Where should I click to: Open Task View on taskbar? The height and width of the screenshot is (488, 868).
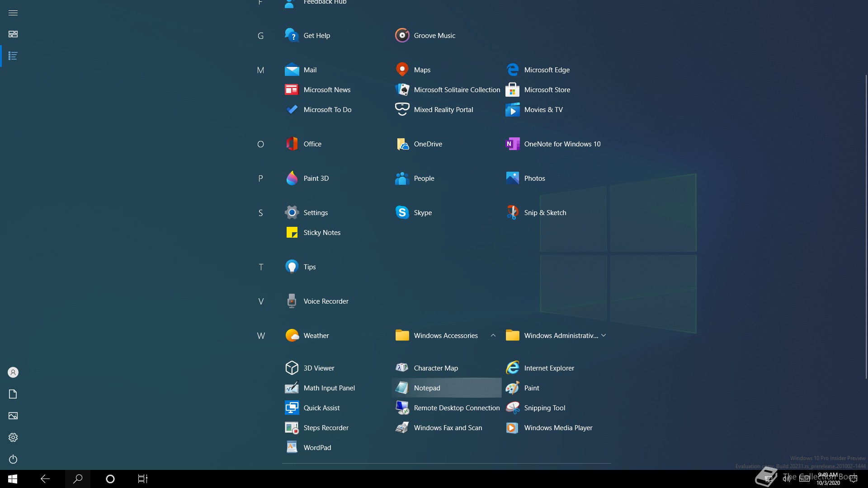[143, 479]
